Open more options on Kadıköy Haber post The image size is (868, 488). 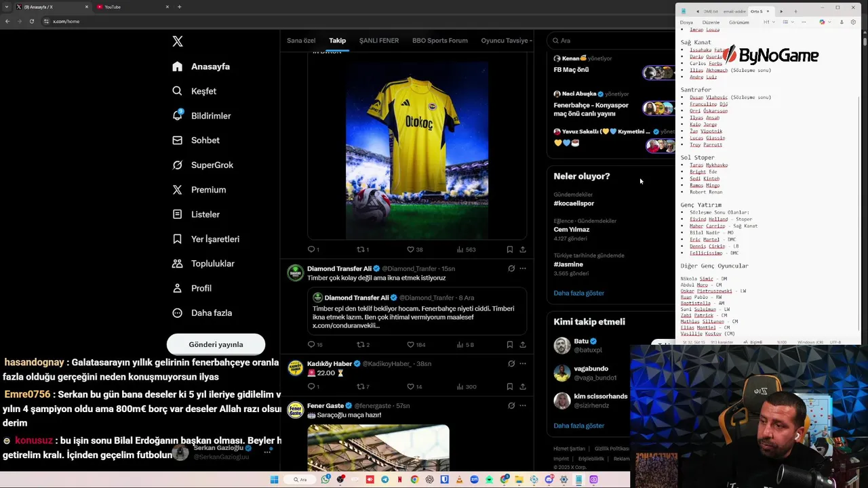point(523,363)
